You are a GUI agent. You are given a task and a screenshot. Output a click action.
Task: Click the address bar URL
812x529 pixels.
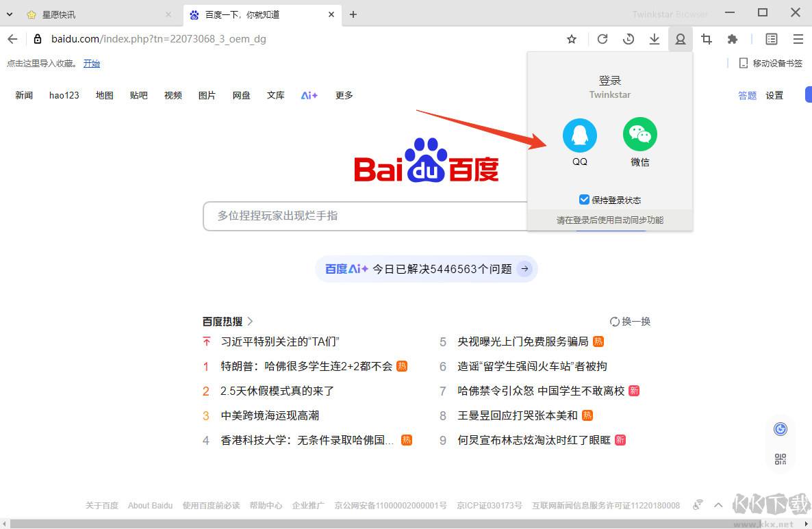point(158,39)
